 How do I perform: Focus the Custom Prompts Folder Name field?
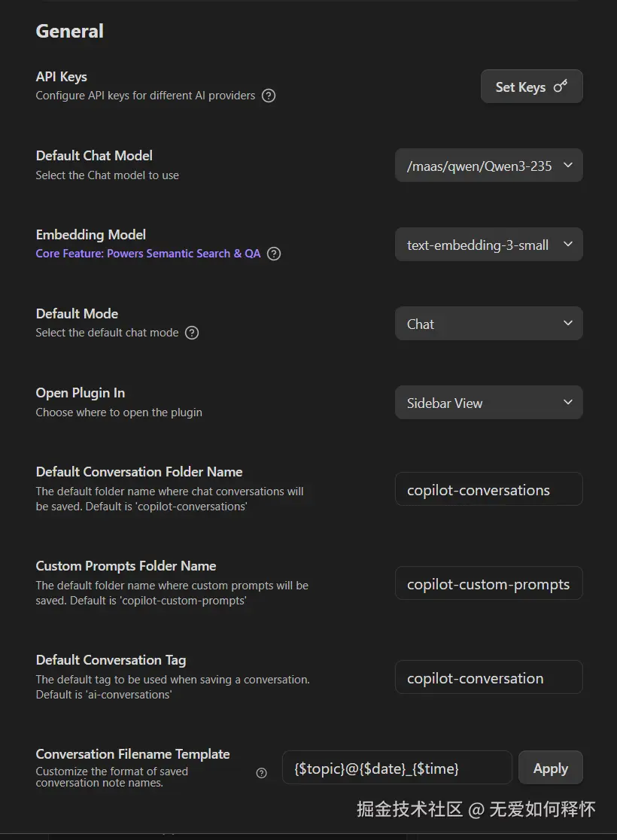488,584
